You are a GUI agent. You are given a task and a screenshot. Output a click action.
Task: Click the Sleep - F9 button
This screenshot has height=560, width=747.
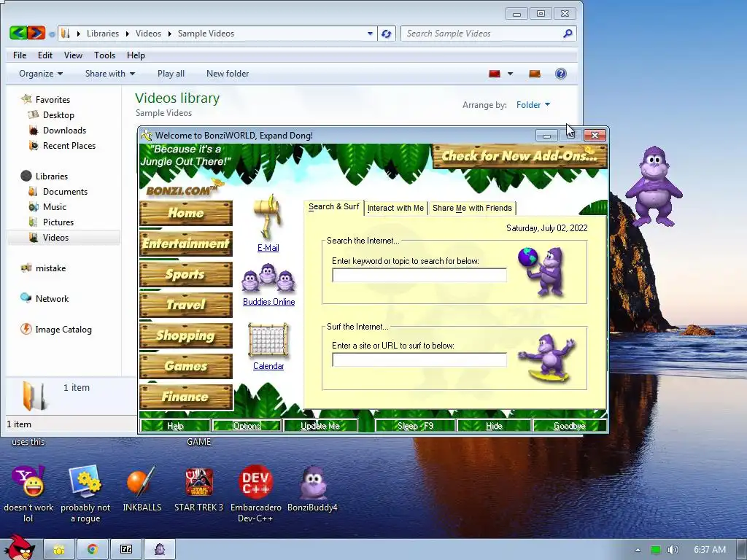click(415, 426)
